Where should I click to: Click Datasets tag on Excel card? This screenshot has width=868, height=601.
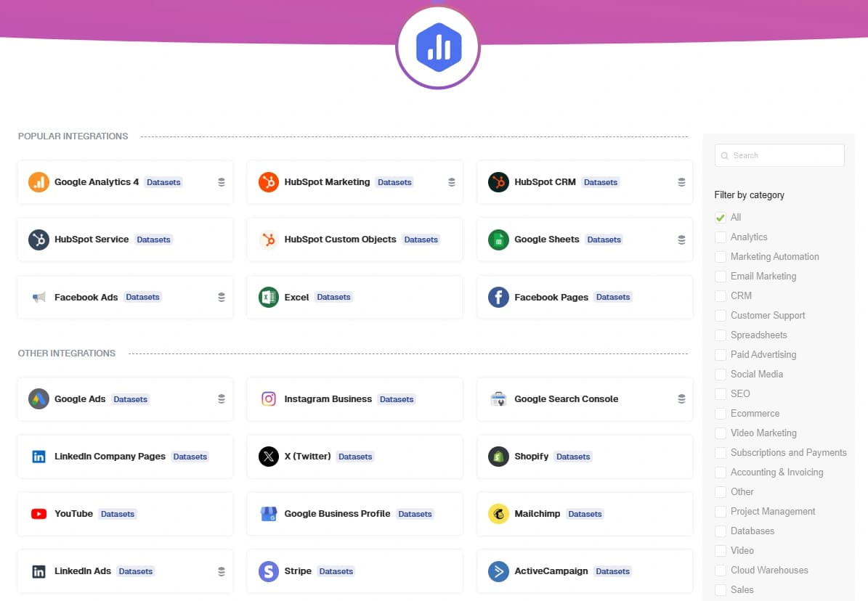click(333, 297)
